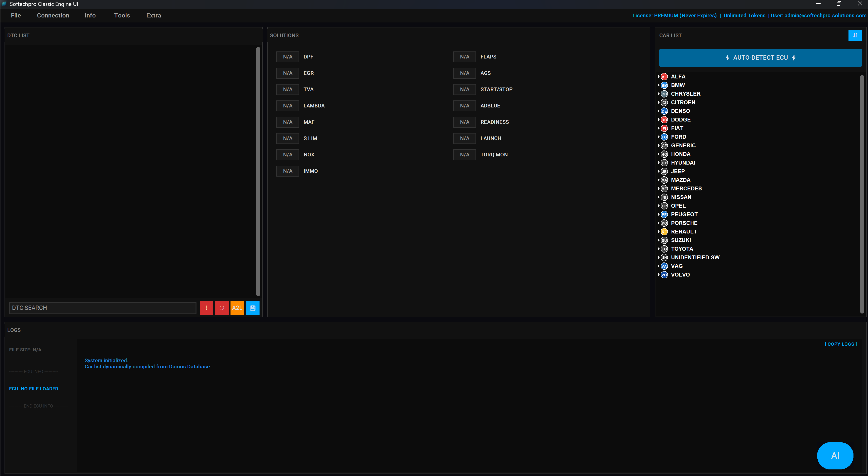Viewport: 868px width, 476px height.
Task: Click the Softechpro app icon in title bar
Action: 4,4
